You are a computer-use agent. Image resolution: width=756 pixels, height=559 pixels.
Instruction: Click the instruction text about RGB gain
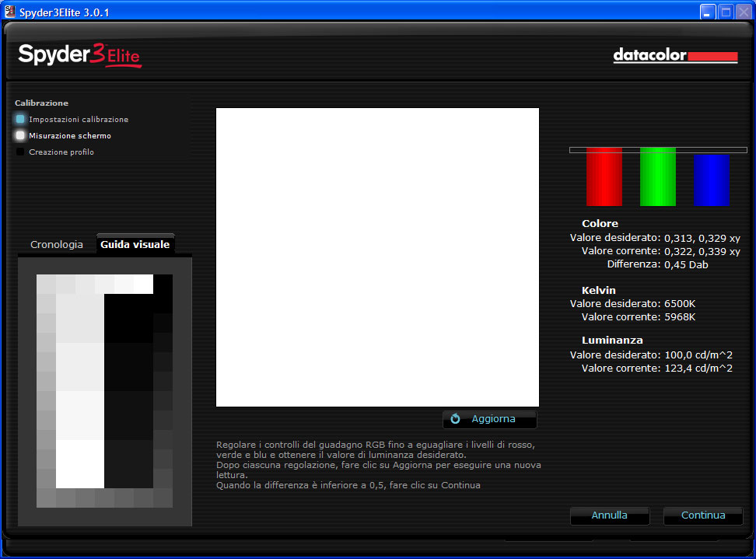(x=379, y=465)
